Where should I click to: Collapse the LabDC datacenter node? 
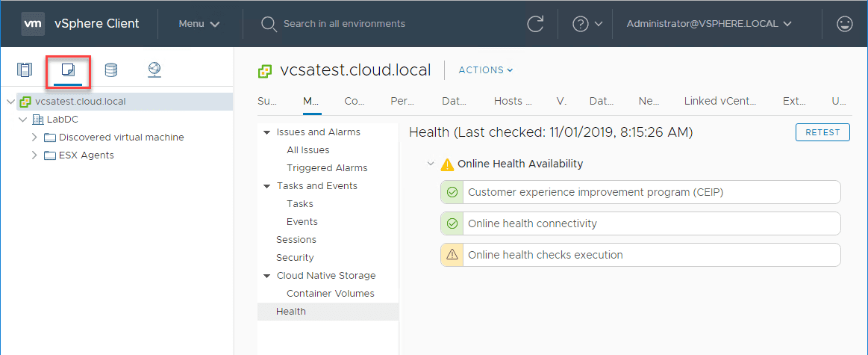[22, 120]
